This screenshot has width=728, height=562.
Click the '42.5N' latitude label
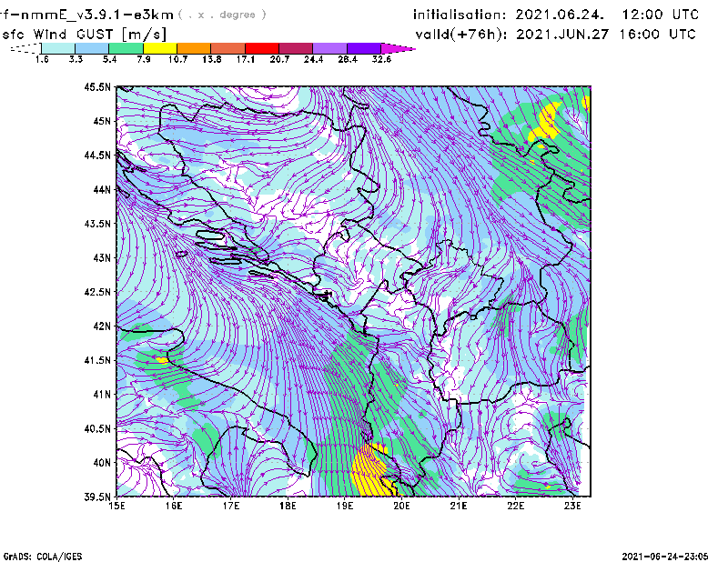[97, 292]
